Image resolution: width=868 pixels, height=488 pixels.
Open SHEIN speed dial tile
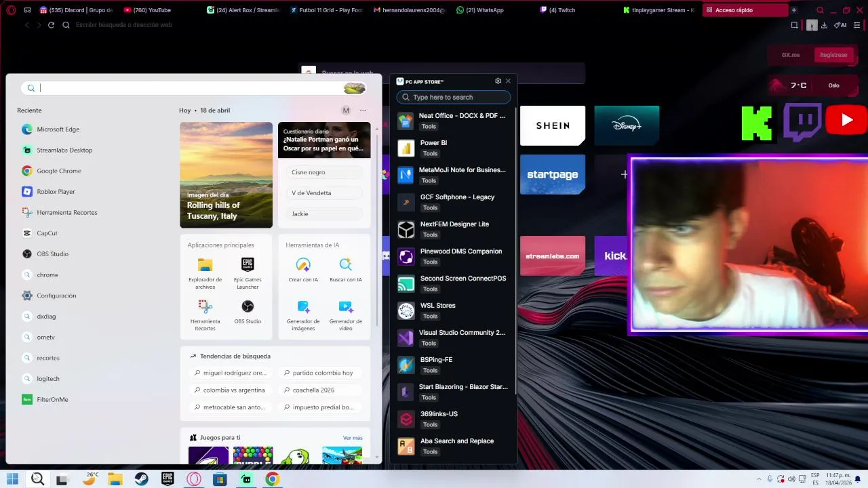coord(553,125)
